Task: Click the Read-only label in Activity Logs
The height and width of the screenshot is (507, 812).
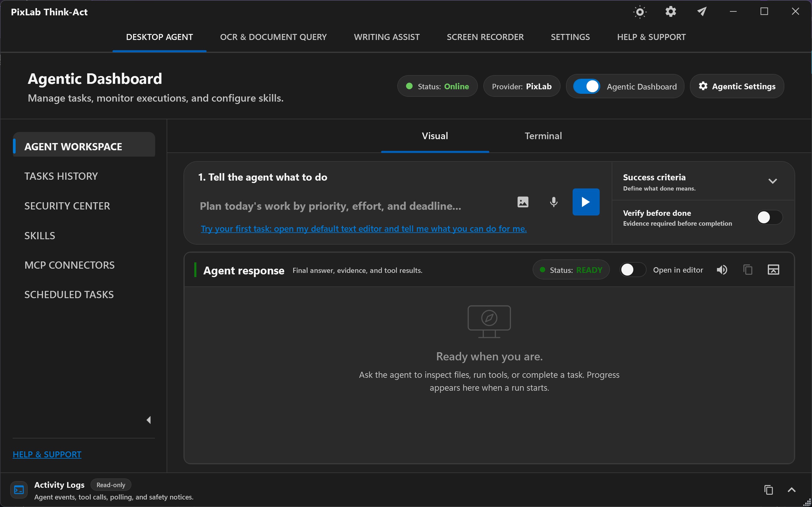Action: (111, 485)
